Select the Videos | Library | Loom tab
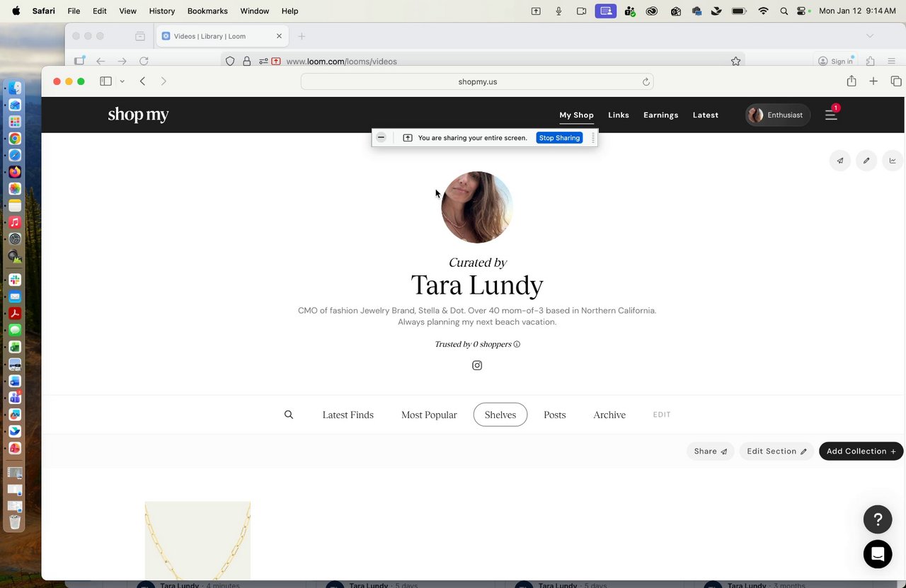The height and width of the screenshot is (588, 906). point(222,36)
